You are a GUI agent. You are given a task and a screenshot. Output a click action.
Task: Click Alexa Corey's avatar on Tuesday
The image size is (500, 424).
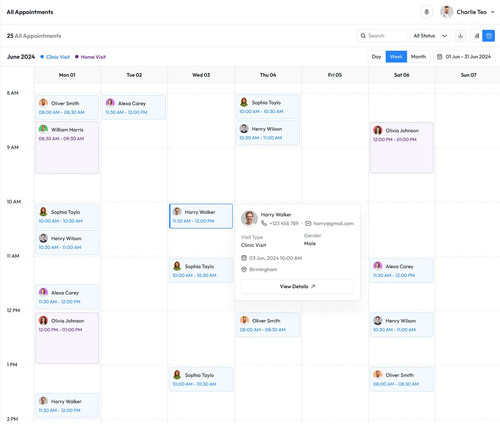click(x=110, y=103)
